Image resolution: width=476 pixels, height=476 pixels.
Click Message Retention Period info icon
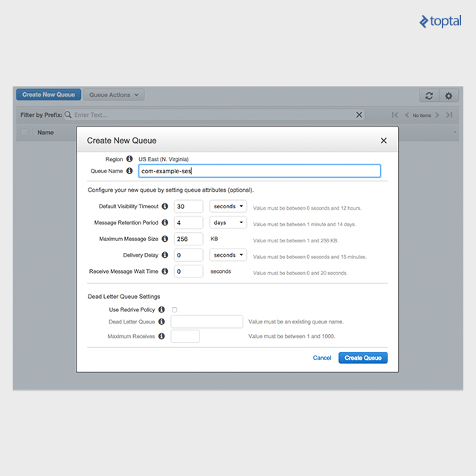click(x=165, y=222)
